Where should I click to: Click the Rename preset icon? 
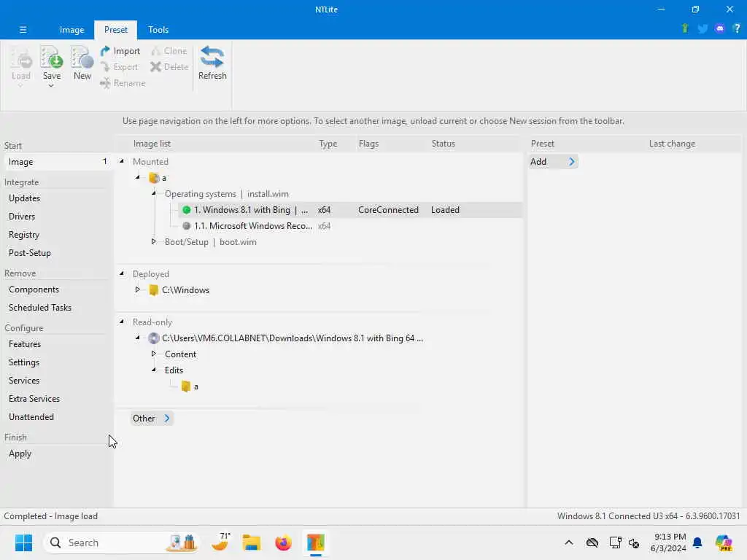(x=105, y=83)
